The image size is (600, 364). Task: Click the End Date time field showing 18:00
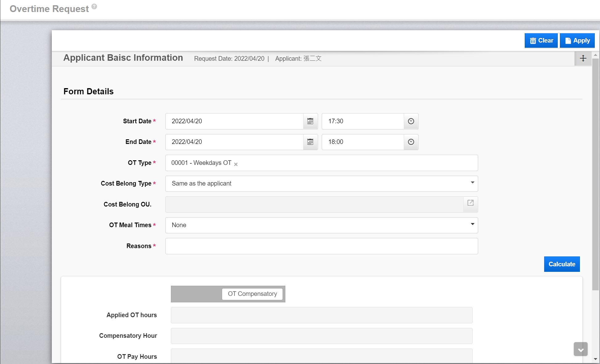363,142
